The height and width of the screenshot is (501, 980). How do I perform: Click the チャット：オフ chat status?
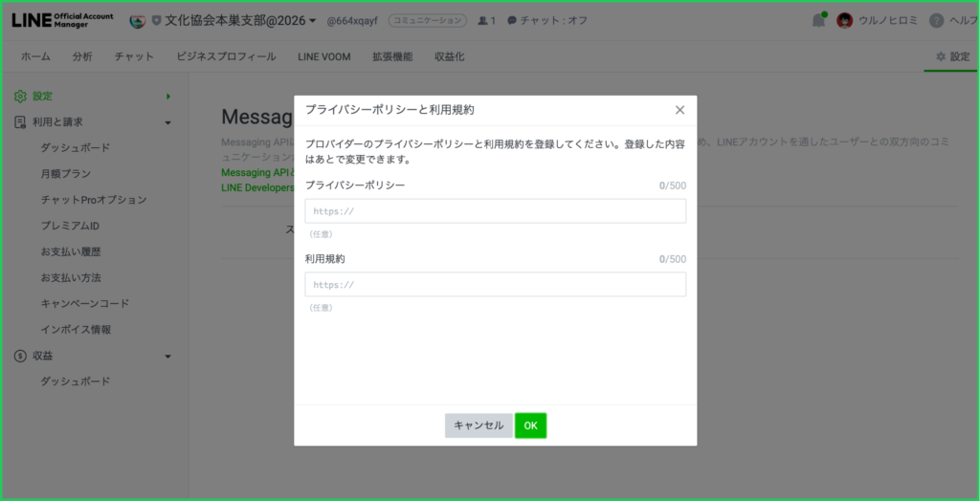547,21
